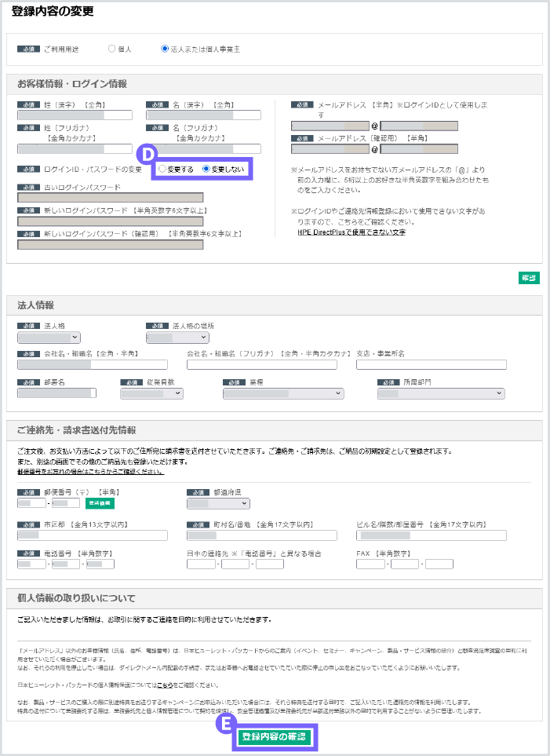This screenshot has height=756, width=550.
Task: Click the 新しいログインパスワード(確認用) field
Action: pyautogui.click(x=111, y=244)
